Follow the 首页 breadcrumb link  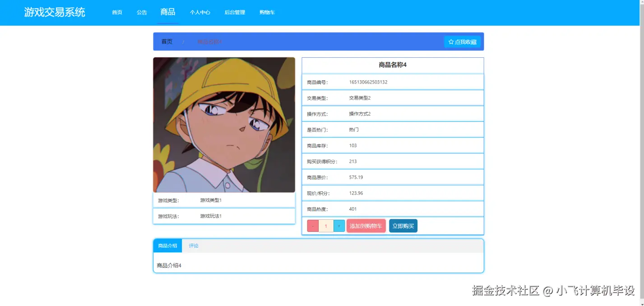pyautogui.click(x=167, y=41)
